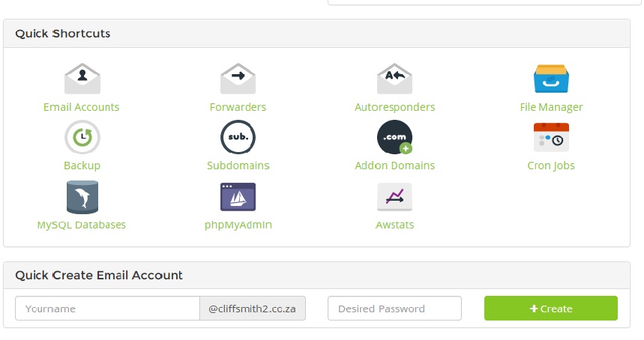Click the @cliffsmith2.co.za domain addon
Viewport: 644px width, 340px height.
pos(253,309)
